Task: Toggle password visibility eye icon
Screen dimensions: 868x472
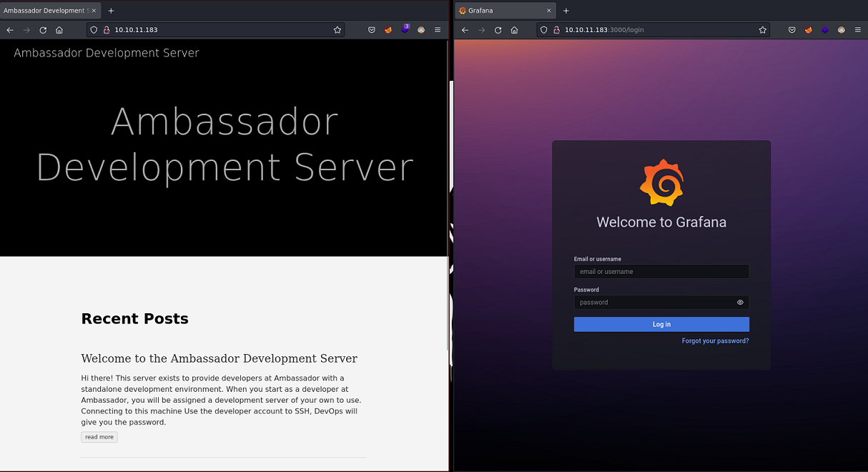Action: tap(740, 303)
